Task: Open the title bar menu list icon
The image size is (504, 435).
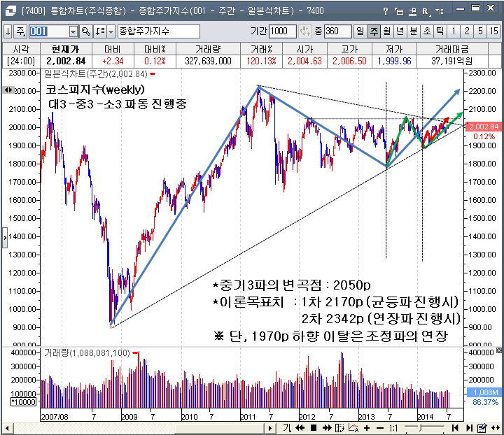Action: (x=440, y=12)
